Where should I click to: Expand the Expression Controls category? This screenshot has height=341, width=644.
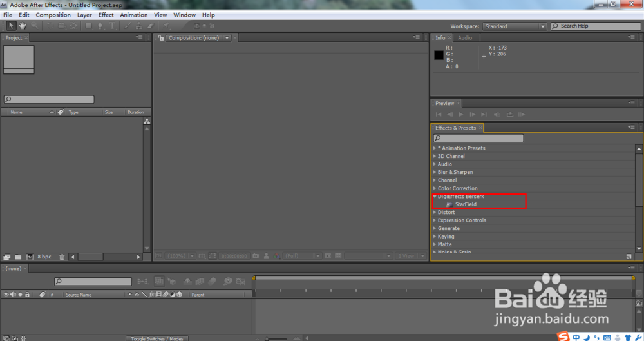pos(435,220)
